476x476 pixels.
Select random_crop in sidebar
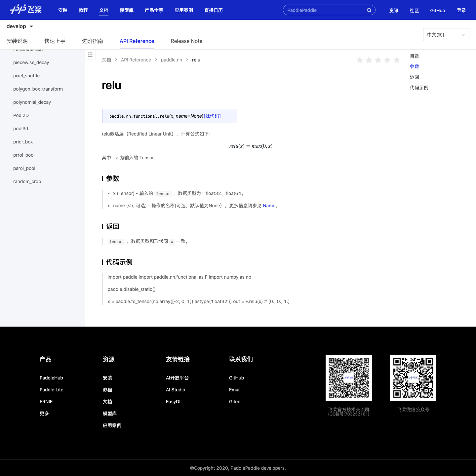pos(27,181)
